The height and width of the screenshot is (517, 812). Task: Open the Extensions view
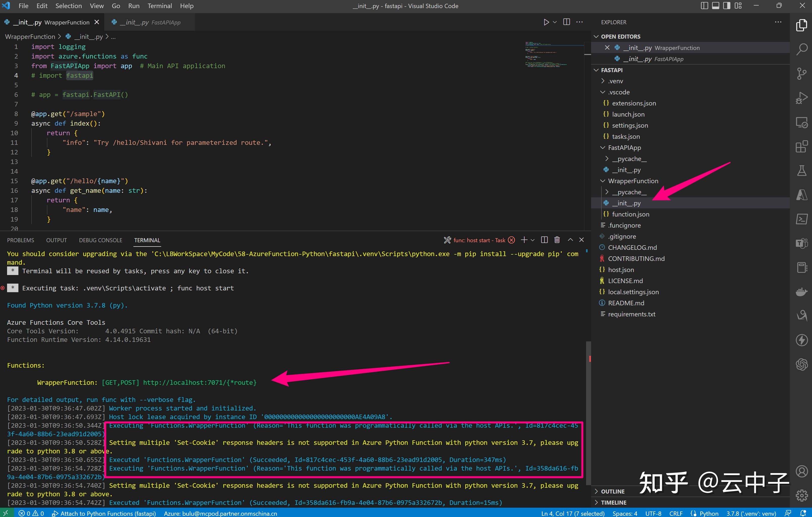click(802, 146)
